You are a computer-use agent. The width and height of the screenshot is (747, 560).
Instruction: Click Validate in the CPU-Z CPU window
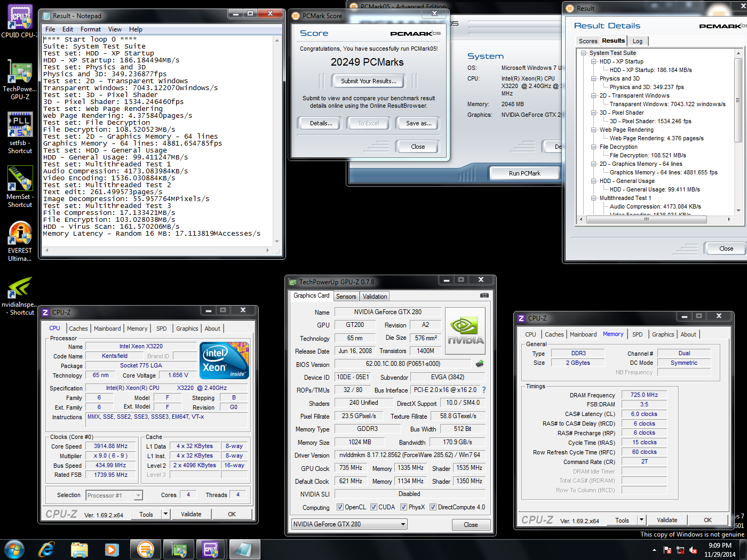click(x=191, y=514)
